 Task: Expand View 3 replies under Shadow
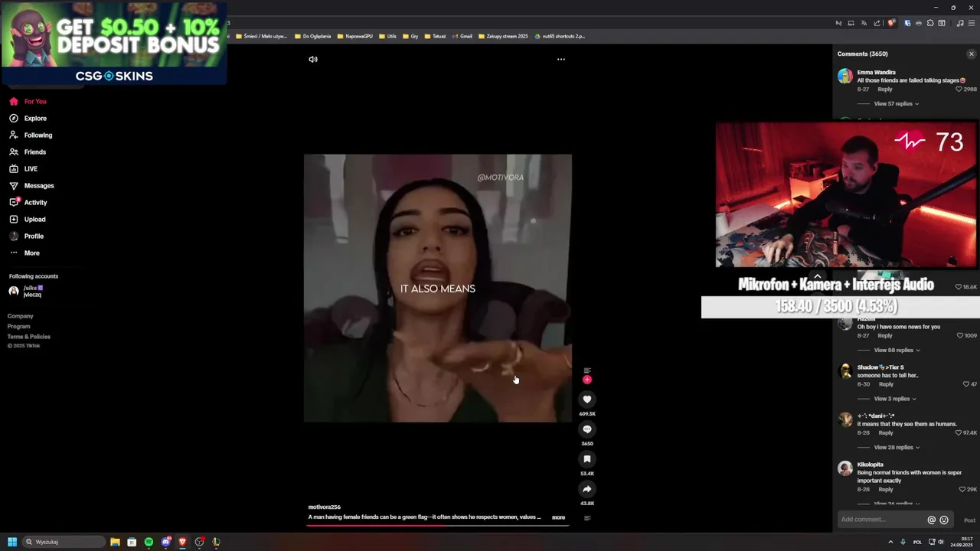click(895, 399)
